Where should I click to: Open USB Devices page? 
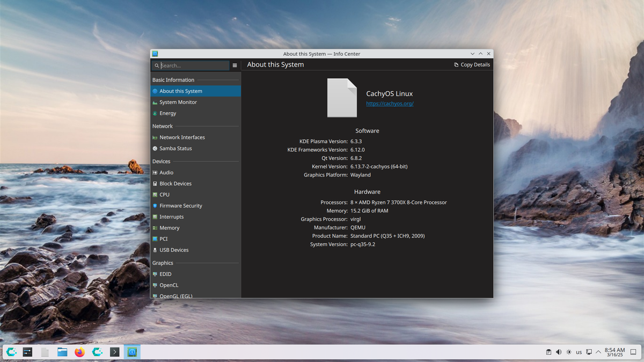(195, 250)
